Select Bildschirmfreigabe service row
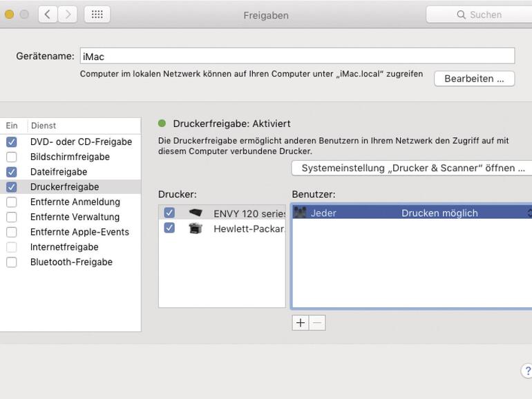 (x=70, y=157)
